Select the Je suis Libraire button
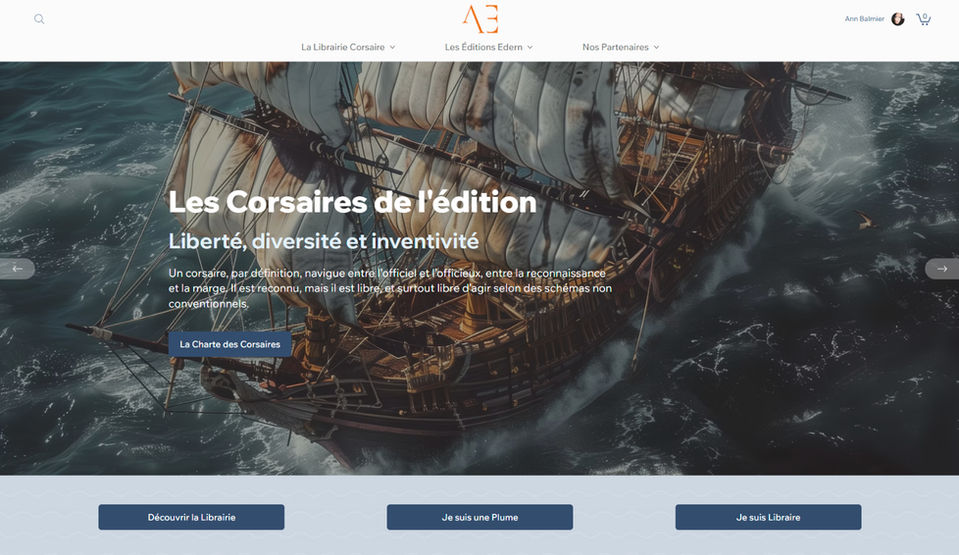 [768, 517]
